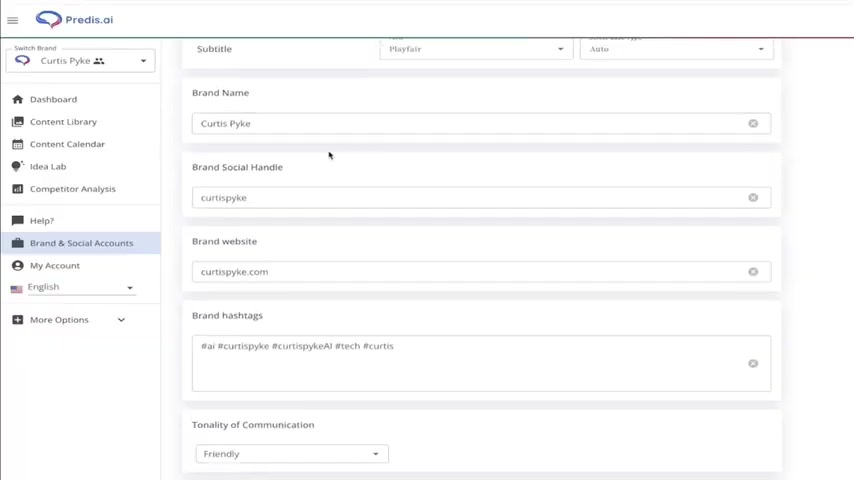The image size is (854, 480).
Task: Clear the Brand website field
Action: (753, 272)
